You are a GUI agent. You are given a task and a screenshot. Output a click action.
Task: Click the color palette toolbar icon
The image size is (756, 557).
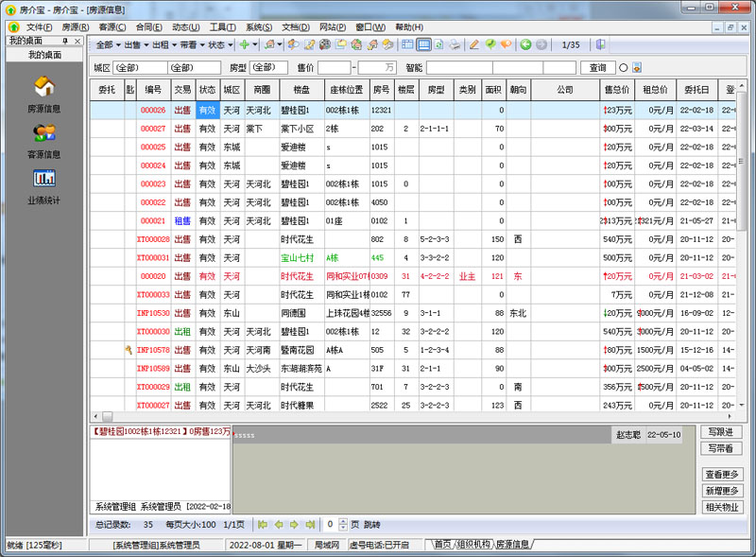pos(325,44)
